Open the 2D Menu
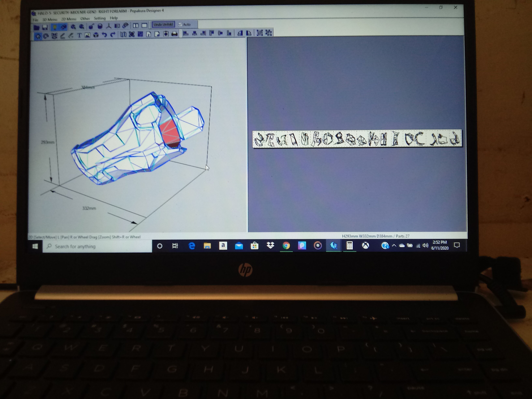532x399 pixels. [x=69, y=19]
